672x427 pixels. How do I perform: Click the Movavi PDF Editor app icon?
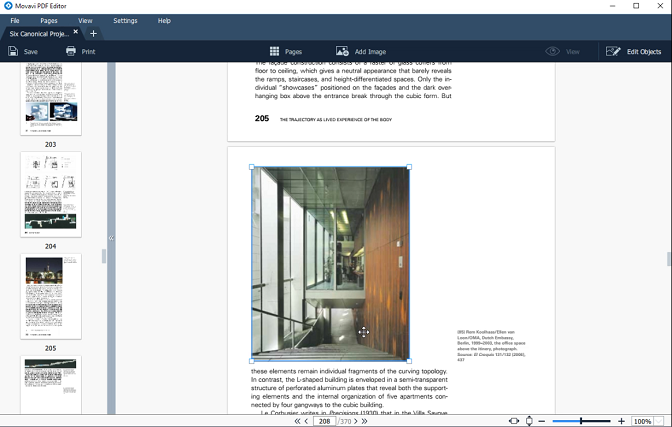click(x=8, y=6)
